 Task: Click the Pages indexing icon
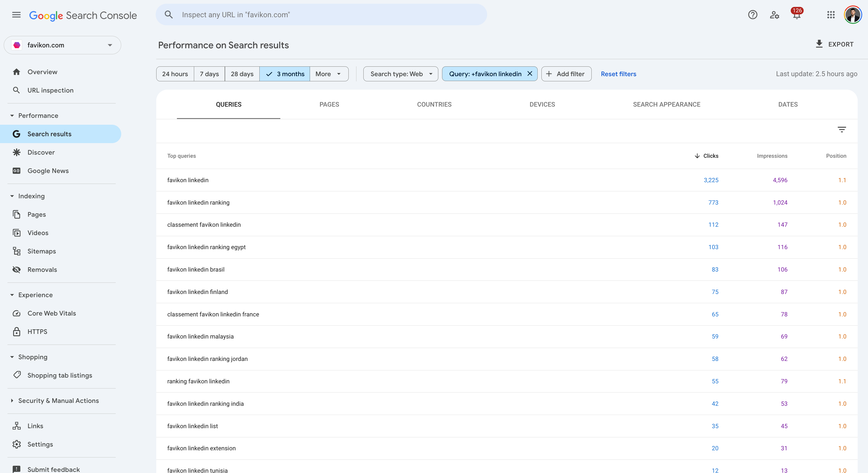point(16,214)
